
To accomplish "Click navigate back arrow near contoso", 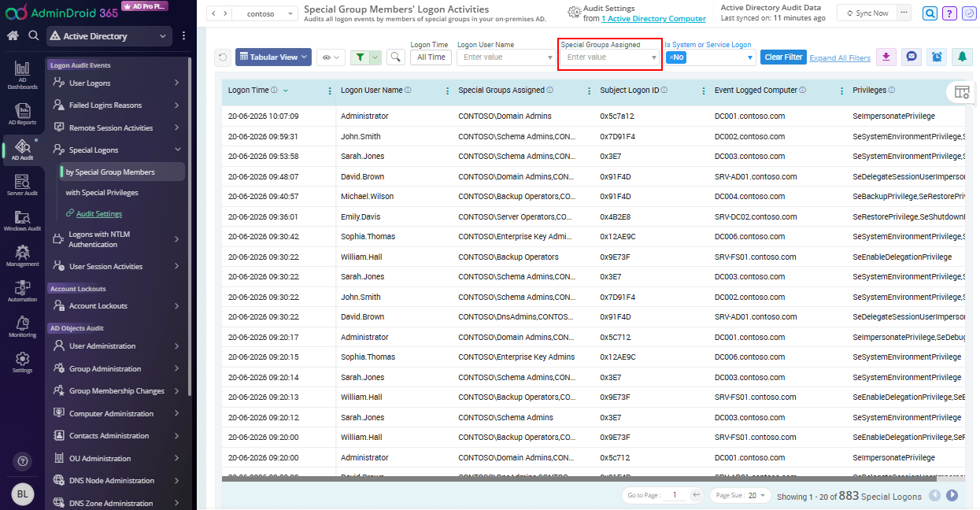I will tap(215, 13).
